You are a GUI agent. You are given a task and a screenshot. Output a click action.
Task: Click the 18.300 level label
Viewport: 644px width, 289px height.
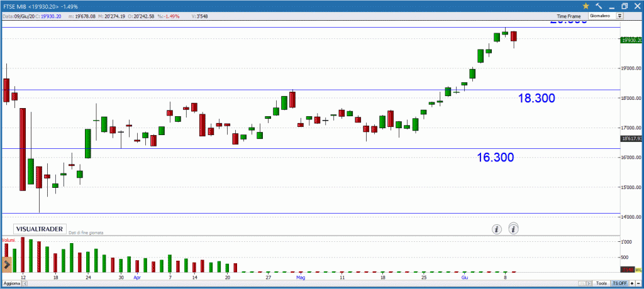click(x=536, y=98)
